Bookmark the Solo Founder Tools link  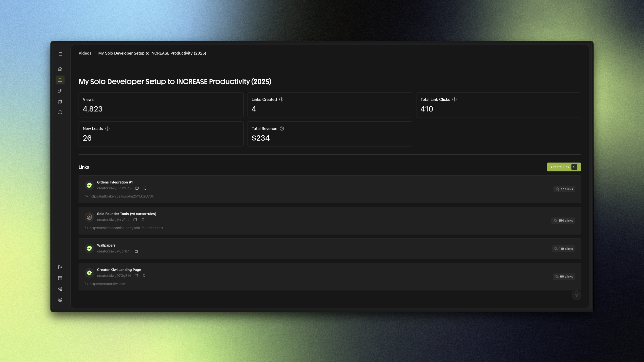pyautogui.click(x=143, y=220)
